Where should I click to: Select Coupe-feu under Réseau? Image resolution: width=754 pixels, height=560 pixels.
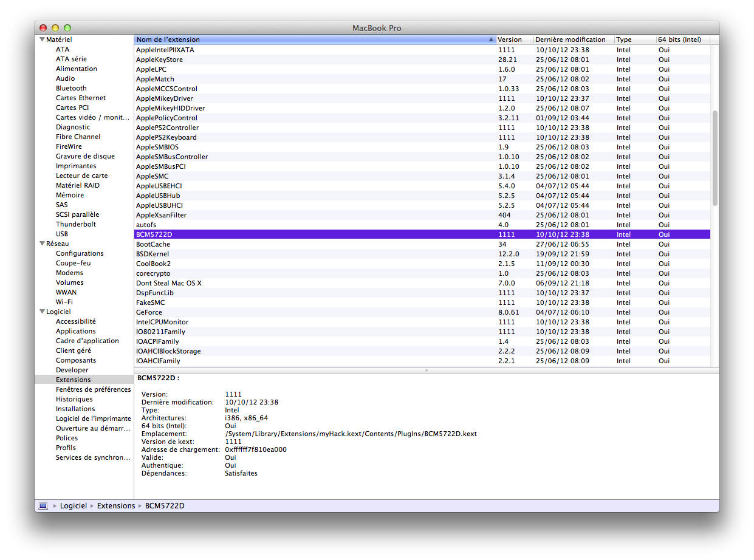pos(72,263)
